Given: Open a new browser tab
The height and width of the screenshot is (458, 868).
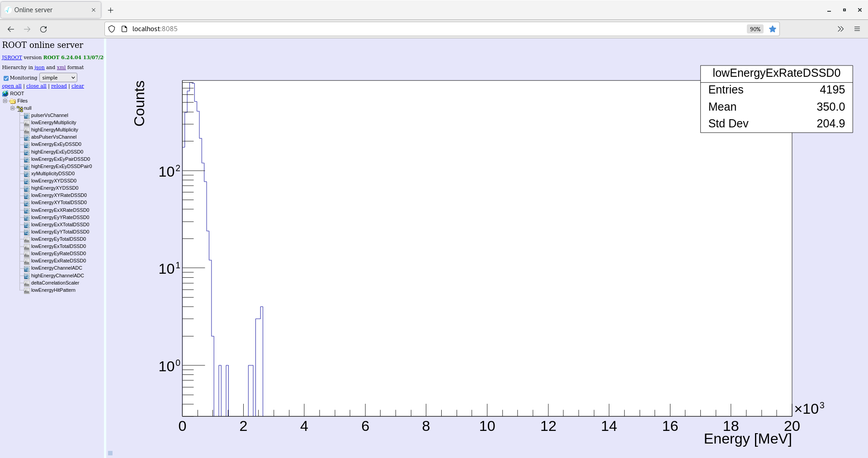Looking at the screenshot, I should (x=111, y=10).
